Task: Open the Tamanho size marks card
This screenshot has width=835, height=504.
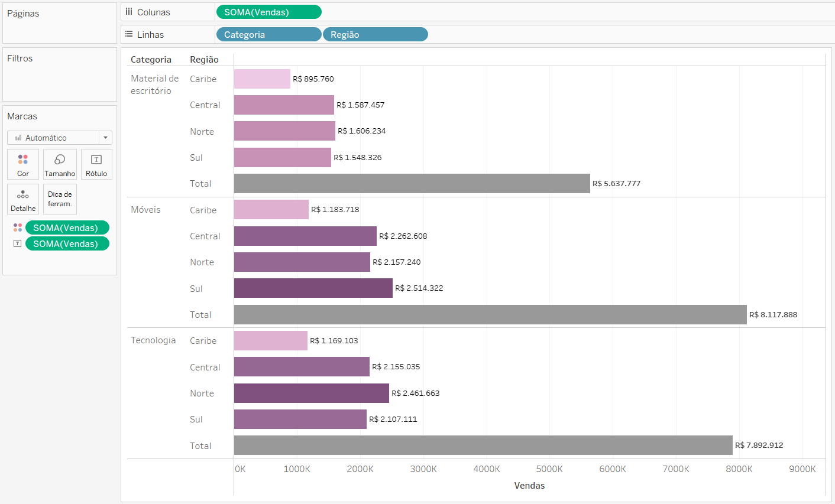Action: click(x=60, y=164)
